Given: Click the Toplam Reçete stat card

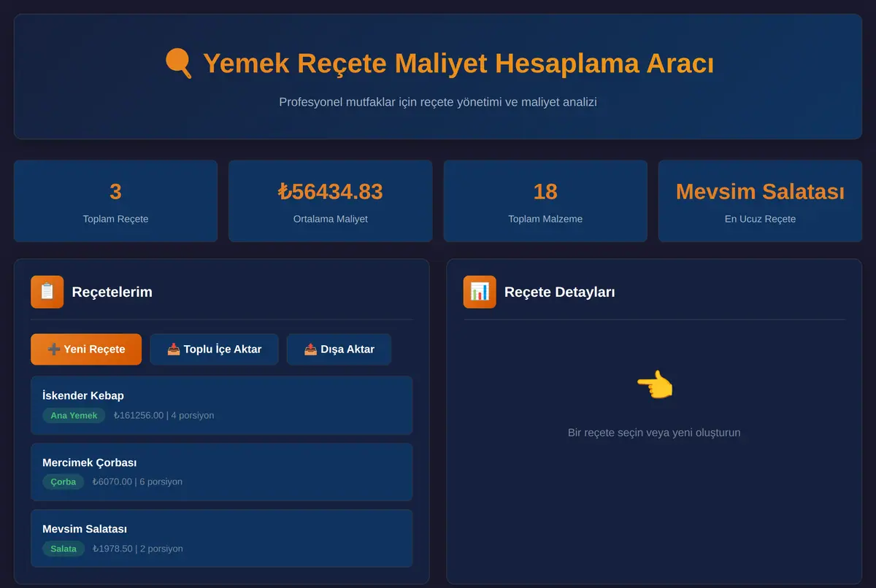Looking at the screenshot, I should (x=115, y=201).
